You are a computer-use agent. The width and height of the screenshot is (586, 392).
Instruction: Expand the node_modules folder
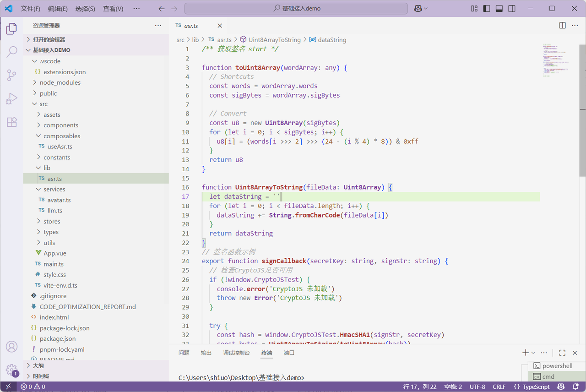click(x=60, y=82)
